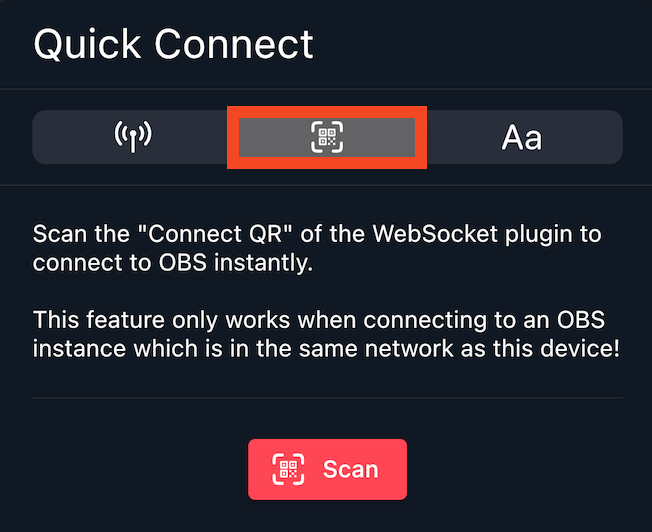Click the word Scan on the button
This screenshot has height=532, width=652.
pyautogui.click(x=350, y=469)
